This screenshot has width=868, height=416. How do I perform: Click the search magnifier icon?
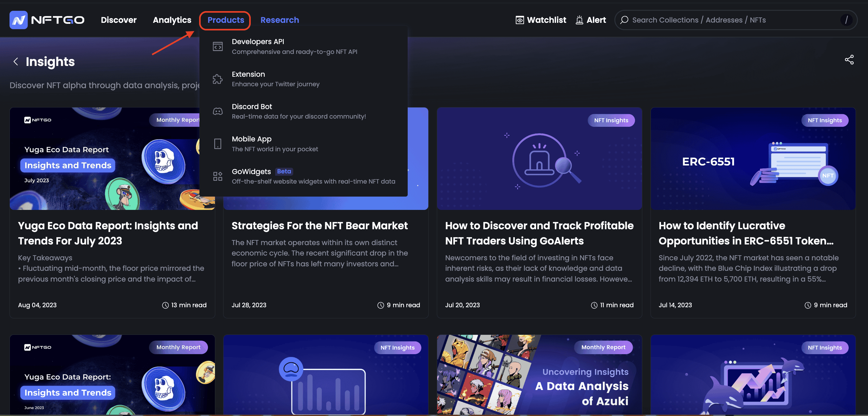click(x=624, y=20)
